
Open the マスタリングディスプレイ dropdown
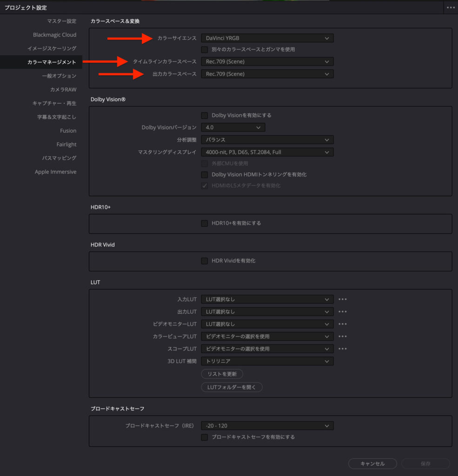267,152
